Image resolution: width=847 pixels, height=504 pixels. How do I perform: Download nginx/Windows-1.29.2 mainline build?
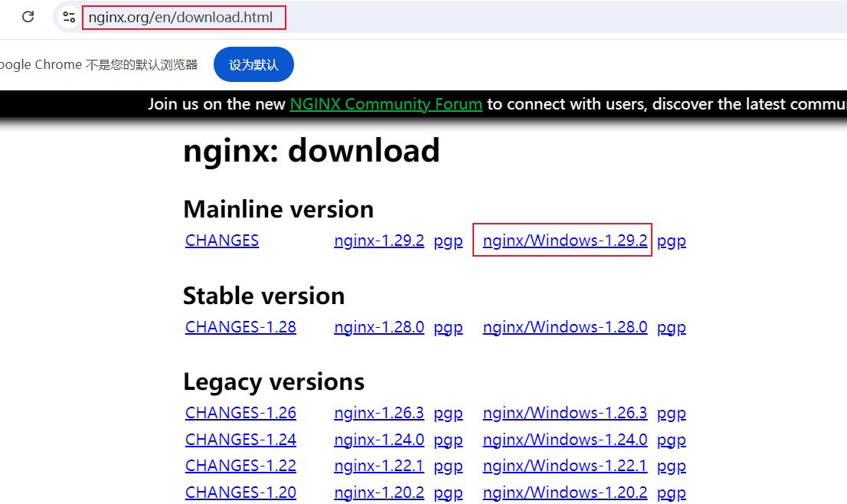point(564,241)
